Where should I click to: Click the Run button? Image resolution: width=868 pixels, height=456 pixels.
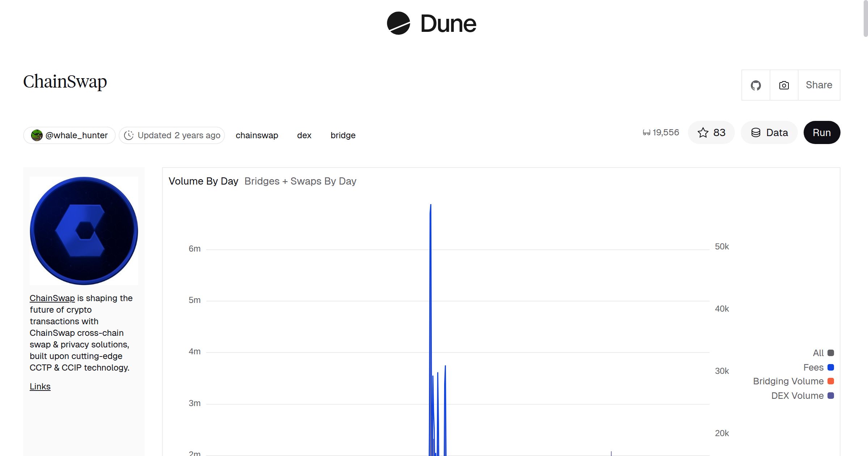821,132
